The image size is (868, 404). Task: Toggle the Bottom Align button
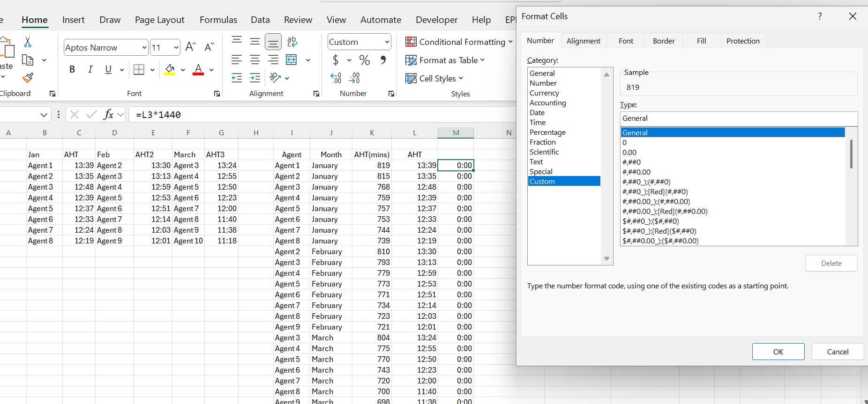(x=273, y=42)
